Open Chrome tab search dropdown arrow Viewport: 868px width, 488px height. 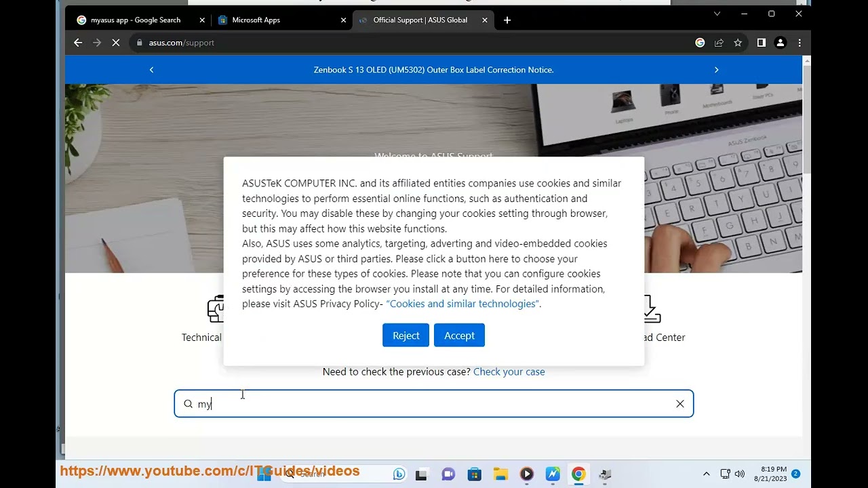(717, 14)
